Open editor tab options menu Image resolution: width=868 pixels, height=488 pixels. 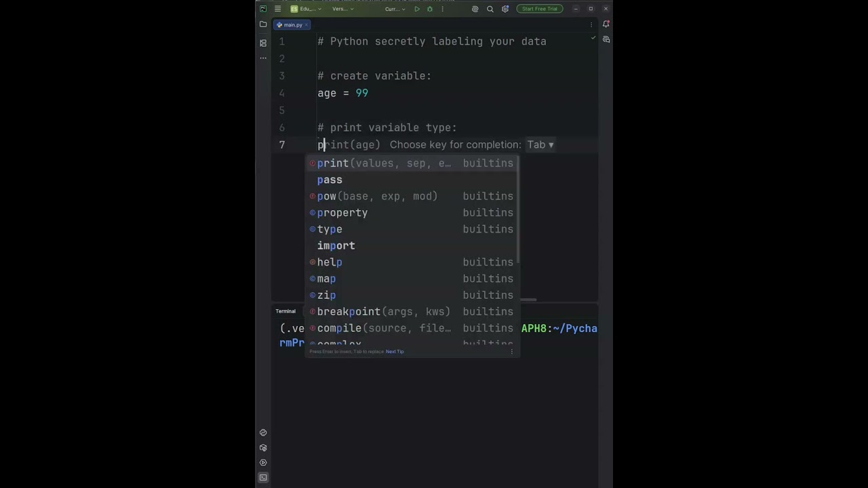(591, 25)
